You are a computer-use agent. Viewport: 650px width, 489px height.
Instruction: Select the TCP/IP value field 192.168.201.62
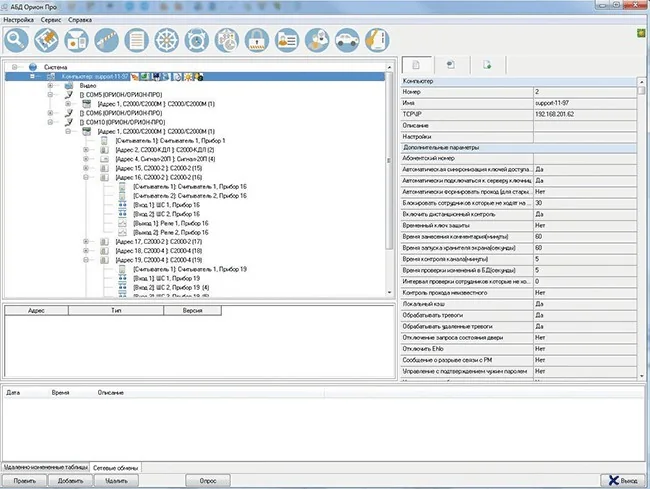coord(585,114)
